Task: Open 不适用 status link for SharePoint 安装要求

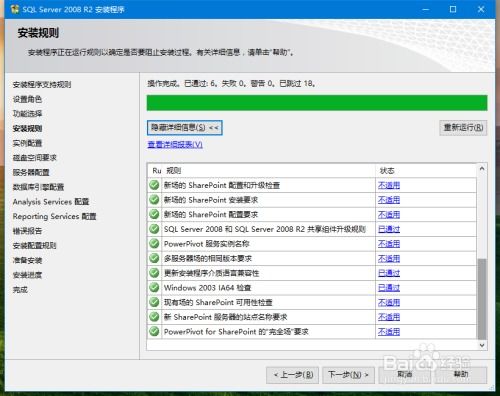Action: pos(389,200)
